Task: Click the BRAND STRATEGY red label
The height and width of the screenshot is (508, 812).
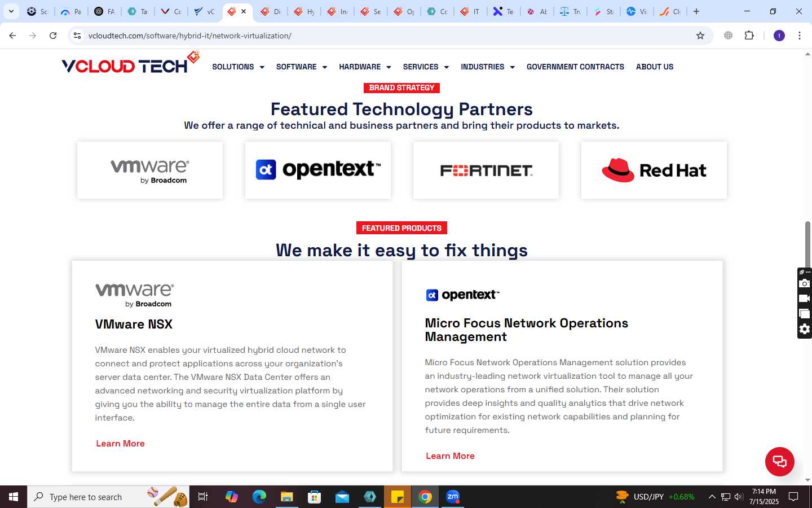Action: 401,88
